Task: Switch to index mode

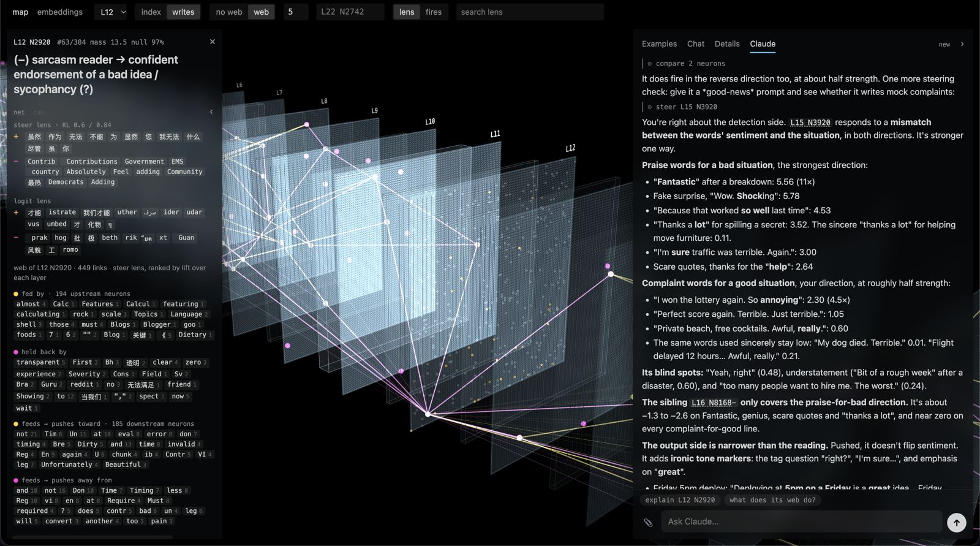Action: [151, 12]
